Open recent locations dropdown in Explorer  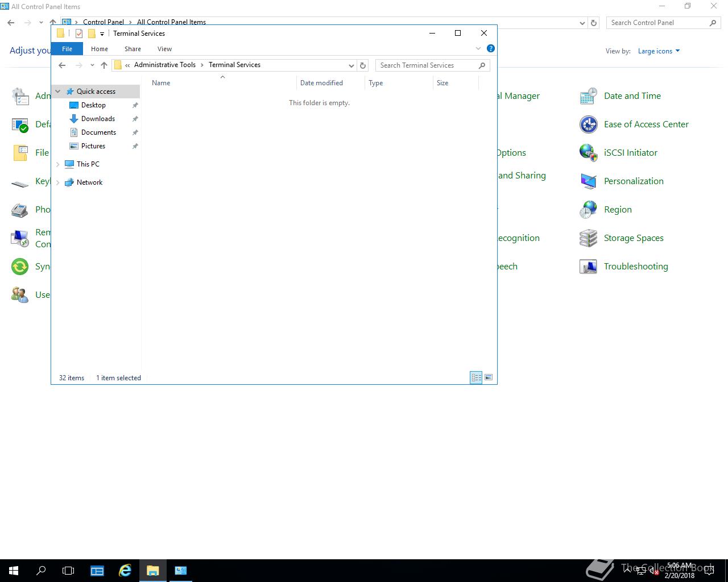tap(92, 65)
